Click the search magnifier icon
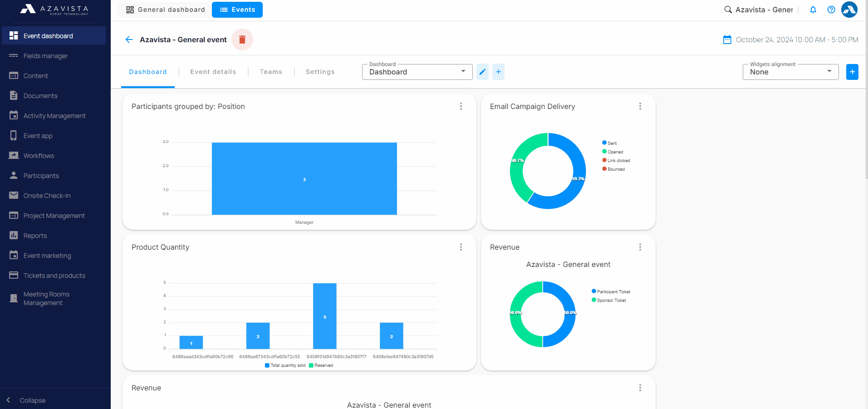Viewport: 868px width, 409px height. click(728, 10)
